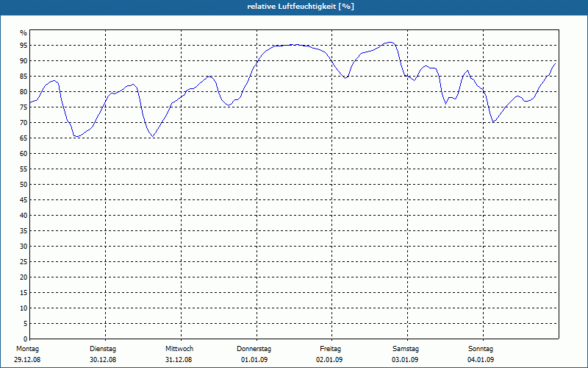Click the 'Samstag' day label
This screenshot has width=588, height=368.
click(x=406, y=349)
